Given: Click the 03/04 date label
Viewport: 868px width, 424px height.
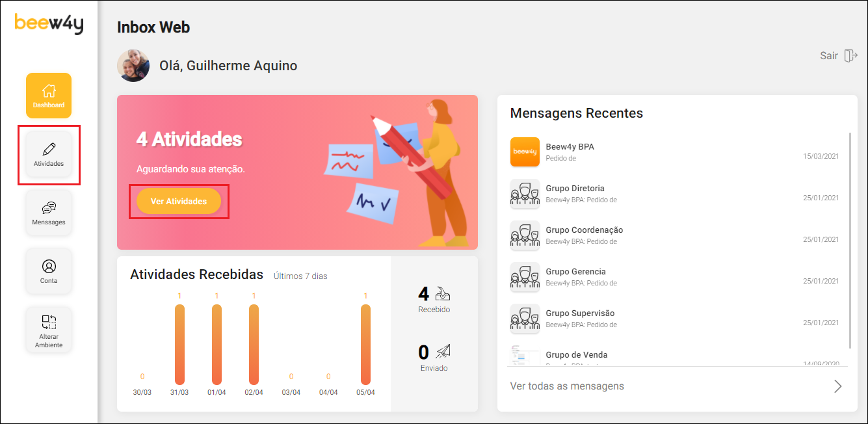Looking at the screenshot, I should 291,393.
